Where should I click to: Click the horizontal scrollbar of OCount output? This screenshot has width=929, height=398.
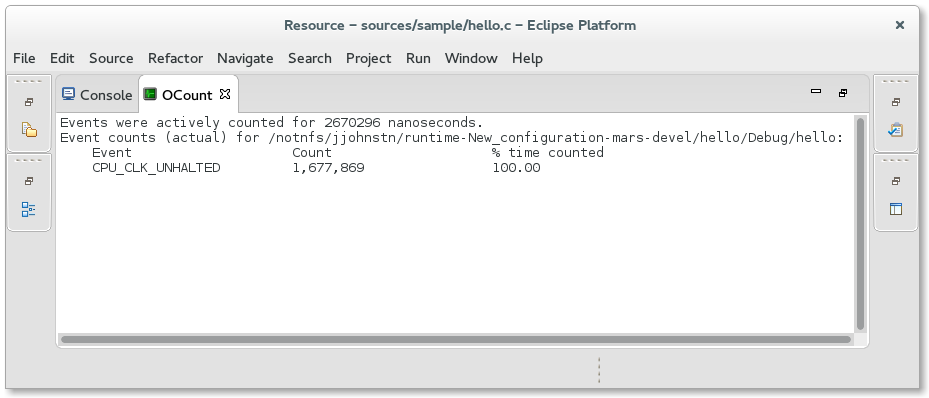tap(456, 340)
